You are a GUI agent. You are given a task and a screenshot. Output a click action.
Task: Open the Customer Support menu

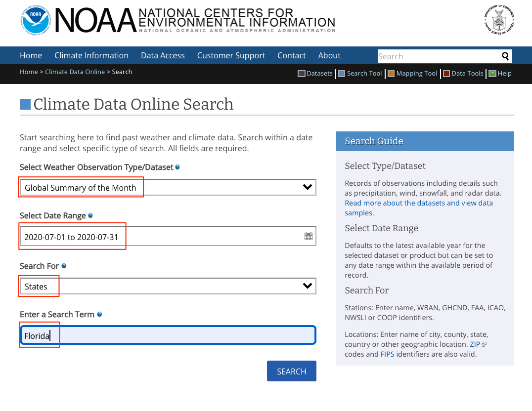231,55
